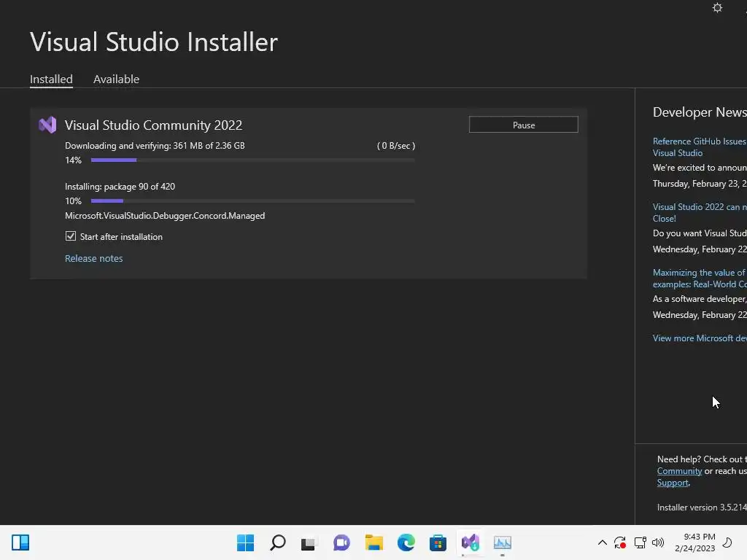Open the installer theme sun icon
This screenshot has width=747, height=560.
[717, 8]
